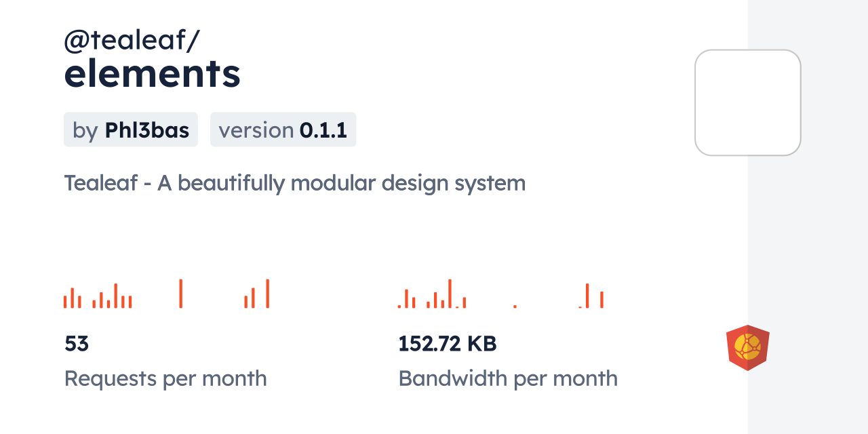868x434 pixels.
Task: Click the author badge 'by Phl3bas'
Action: point(131,130)
